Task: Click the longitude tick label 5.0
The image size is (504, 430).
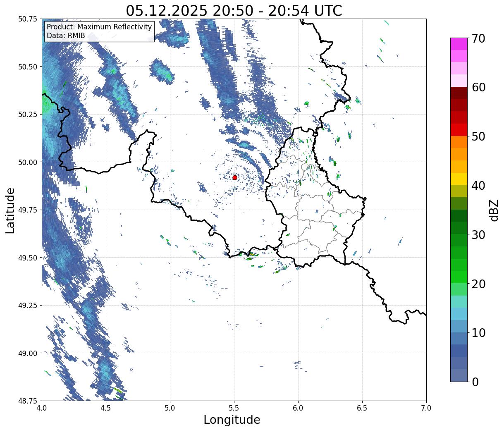Action: pos(170,408)
